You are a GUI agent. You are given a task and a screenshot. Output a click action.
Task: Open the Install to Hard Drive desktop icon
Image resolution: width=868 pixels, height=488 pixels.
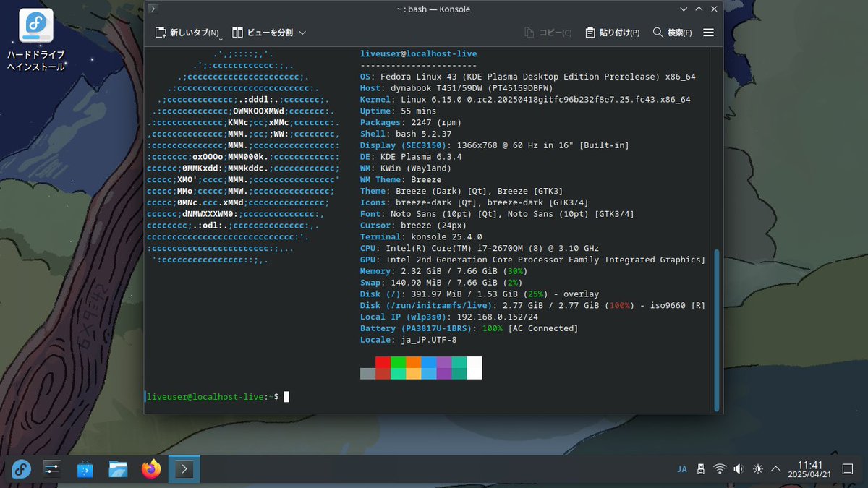35,40
